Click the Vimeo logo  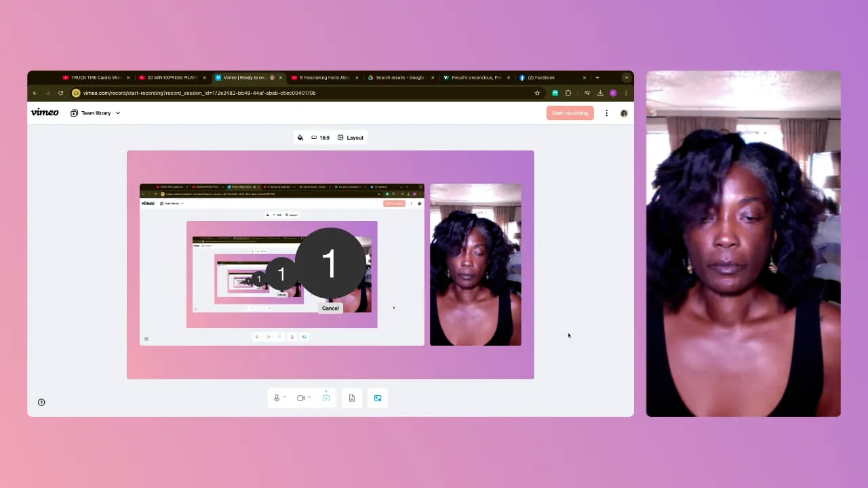coord(45,113)
